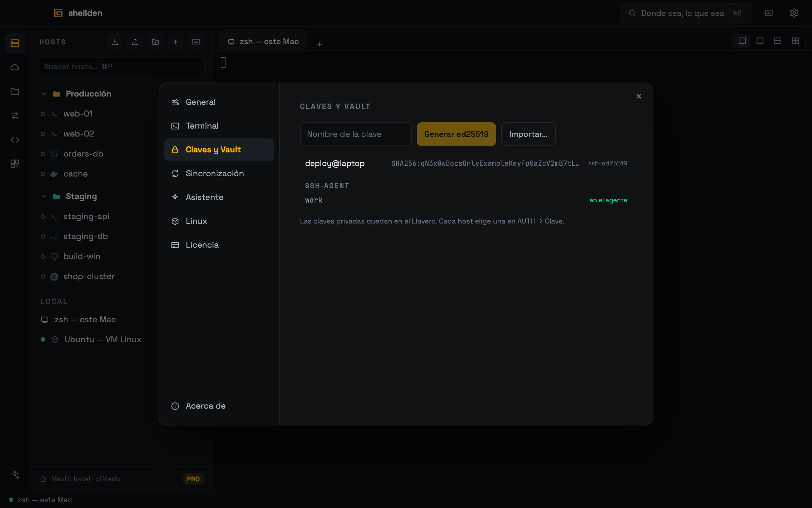Select the shop-cluster host
The height and width of the screenshot is (508, 812).
pos(121,277)
